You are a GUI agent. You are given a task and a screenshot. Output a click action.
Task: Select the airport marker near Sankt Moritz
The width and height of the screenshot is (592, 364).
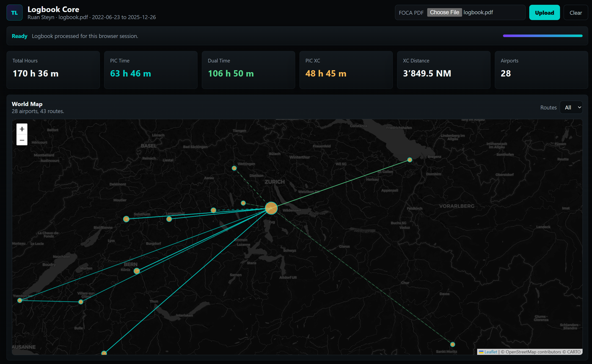pyautogui.click(x=453, y=344)
